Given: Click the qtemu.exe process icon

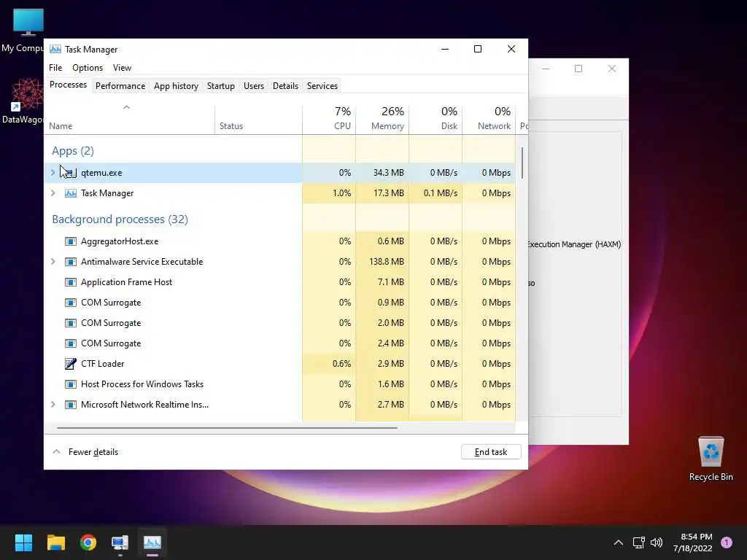Looking at the screenshot, I should 70,172.
